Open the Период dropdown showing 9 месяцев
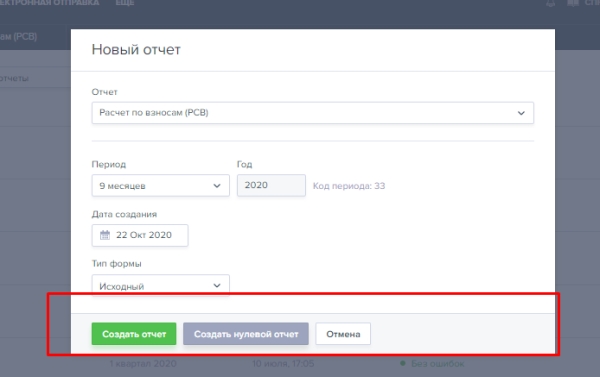600x377 pixels. (161, 186)
